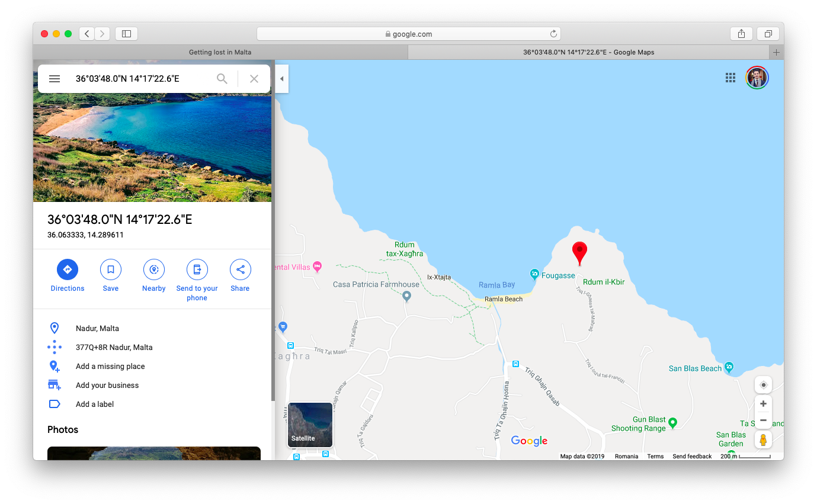Open a new Safari tab
The width and height of the screenshot is (817, 504).
777,52
